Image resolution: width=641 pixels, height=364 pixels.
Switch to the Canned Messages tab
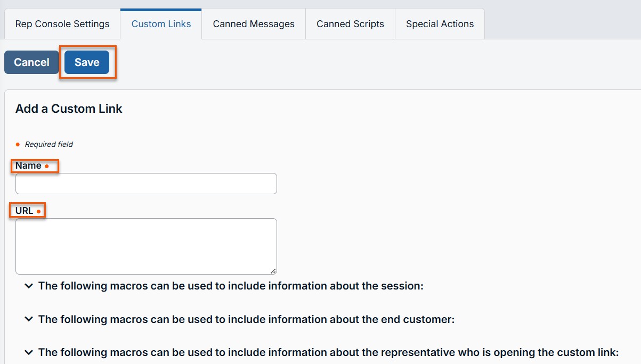pyautogui.click(x=254, y=24)
